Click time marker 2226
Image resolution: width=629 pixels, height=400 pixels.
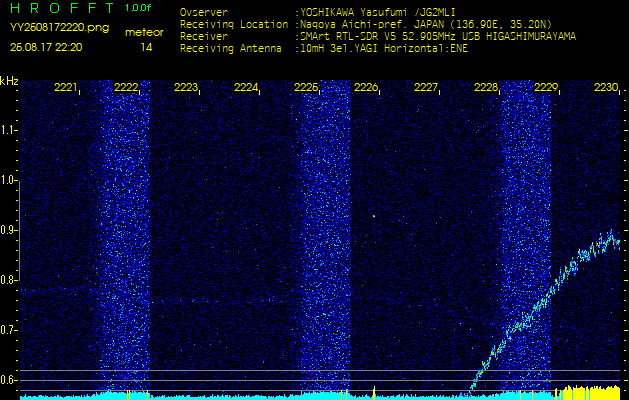click(x=366, y=87)
